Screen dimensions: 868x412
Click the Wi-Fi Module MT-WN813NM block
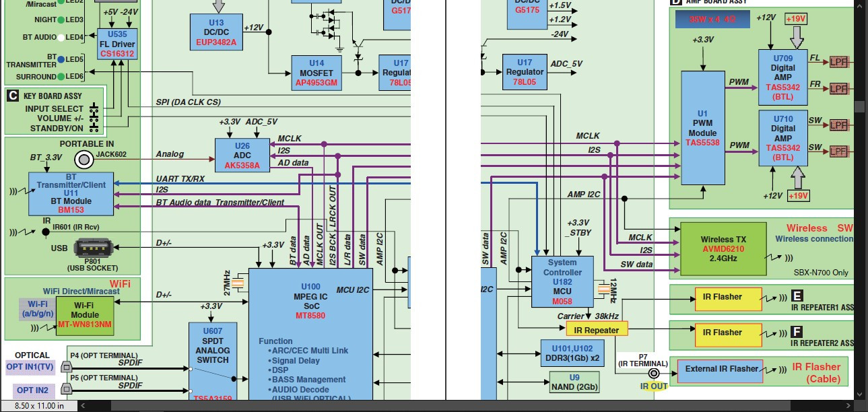click(84, 314)
